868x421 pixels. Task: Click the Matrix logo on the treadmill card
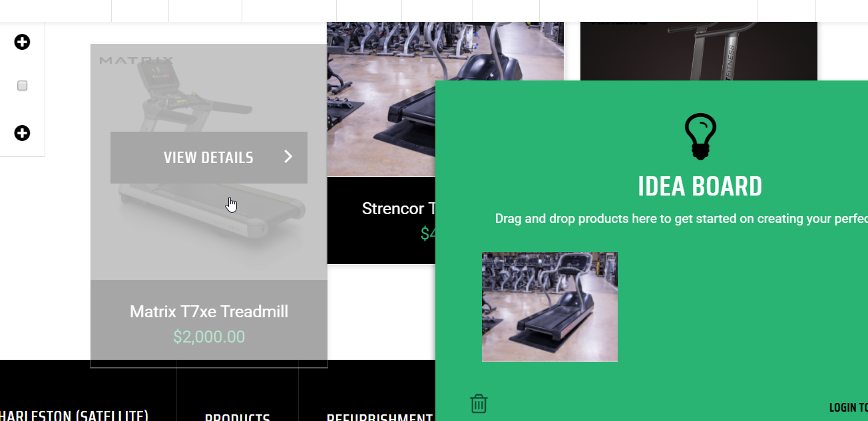click(136, 61)
